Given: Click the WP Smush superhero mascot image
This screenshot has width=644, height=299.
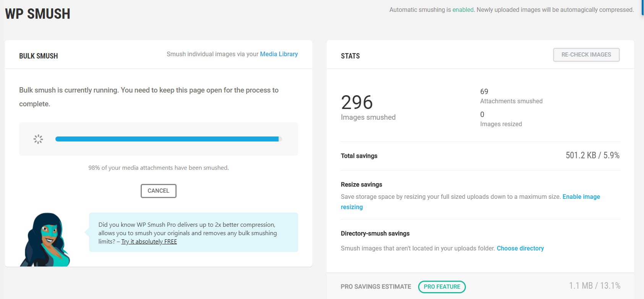Looking at the screenshot, I should (x=45, y=239).
